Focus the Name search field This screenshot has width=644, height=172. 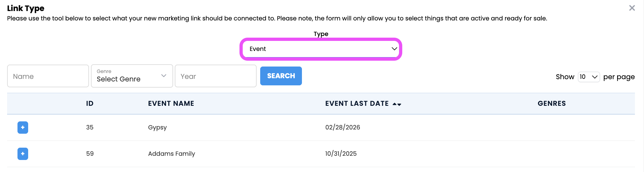click(48, 76)
